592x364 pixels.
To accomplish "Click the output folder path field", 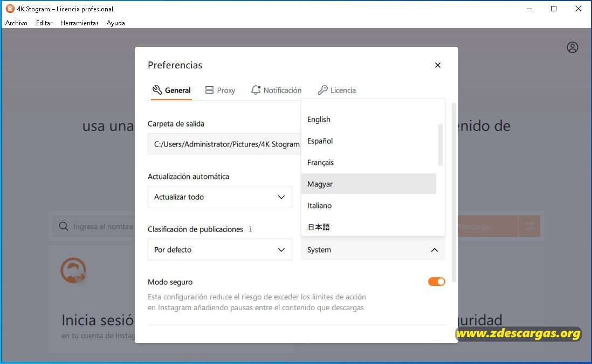I will 224,144.
